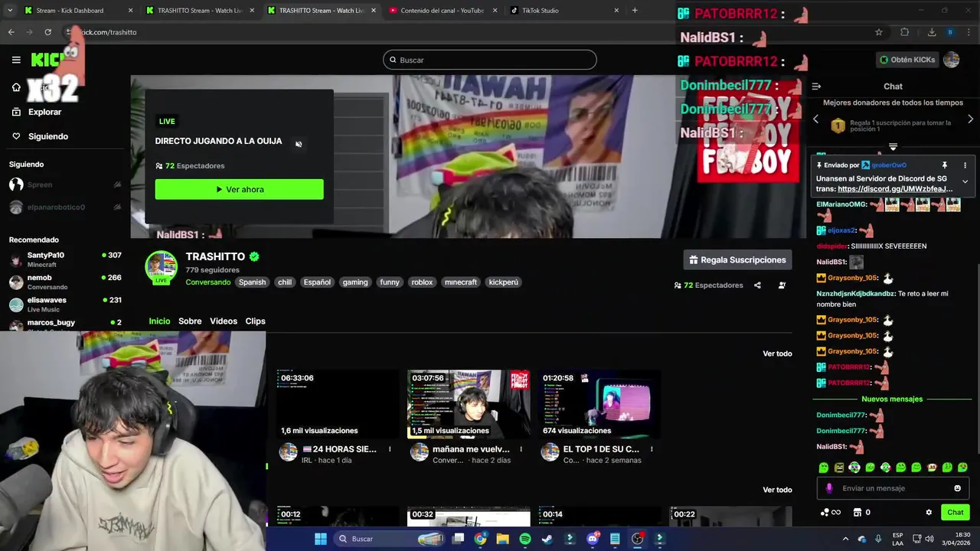Open chat settings gear icon
Viewport: 980px width, 551px height.
[x=929, y=513]
